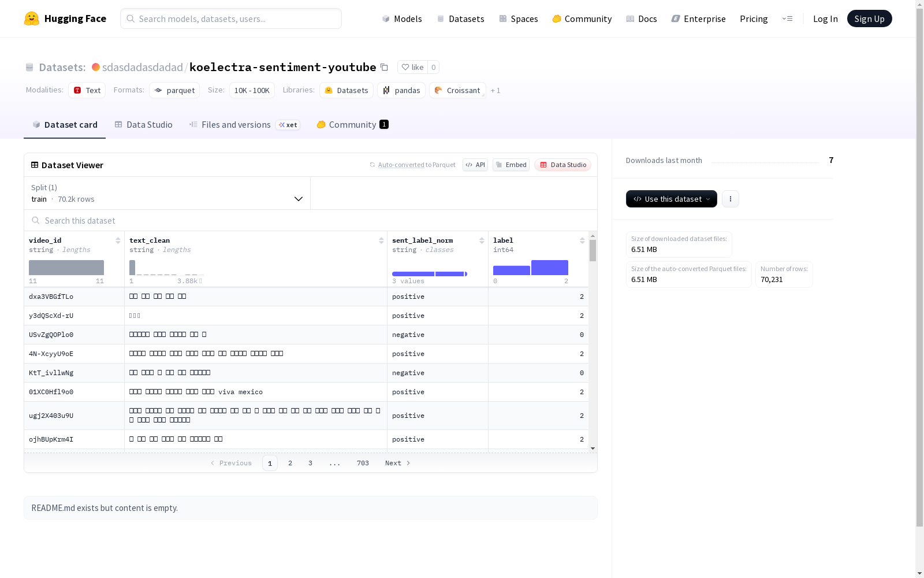Select the parquet format tag
The width and height of the screenshot is (924, 578).
coord(174,90)
